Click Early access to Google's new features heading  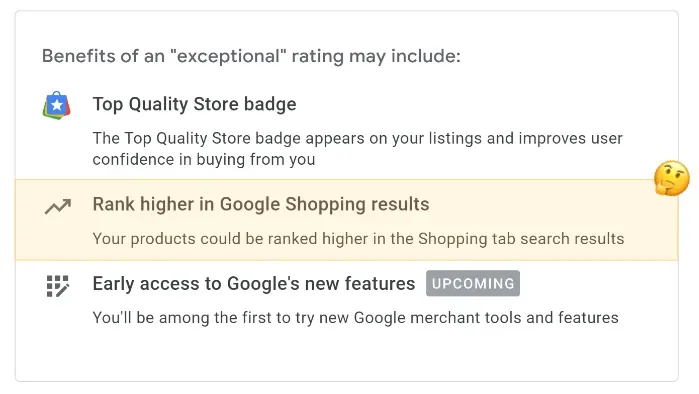click(x=254, y=284)
